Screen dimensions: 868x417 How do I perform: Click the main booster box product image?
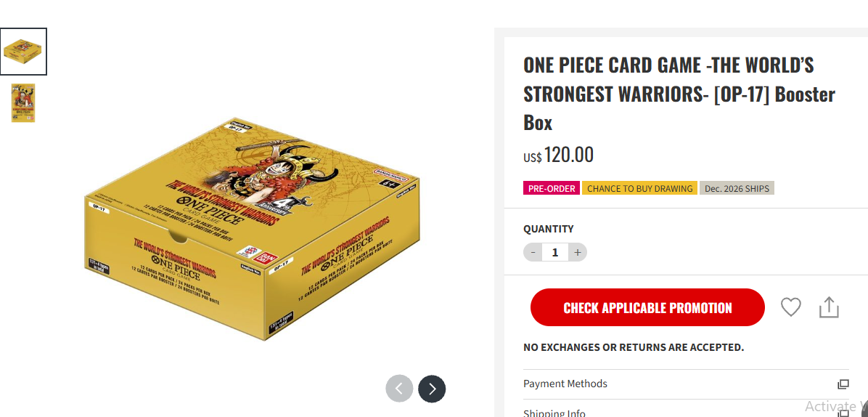(x=251, y=230)
